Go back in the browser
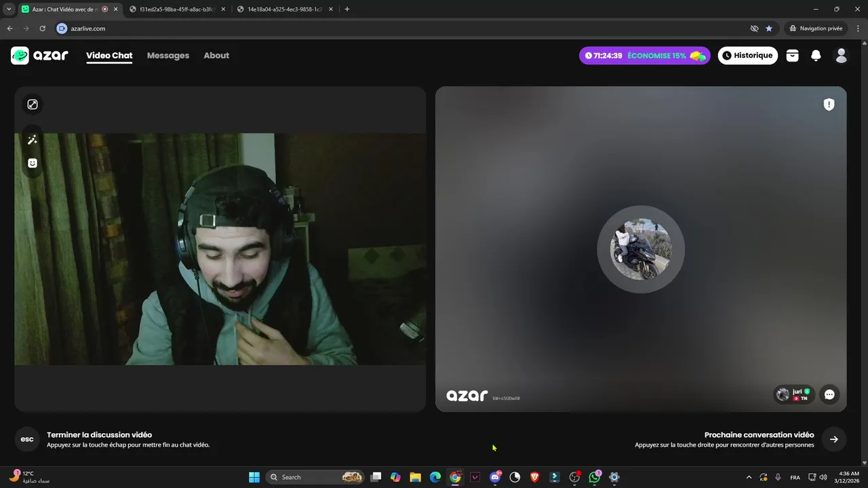Viewport: 868px width, 488px height. (x=9, y=28)
